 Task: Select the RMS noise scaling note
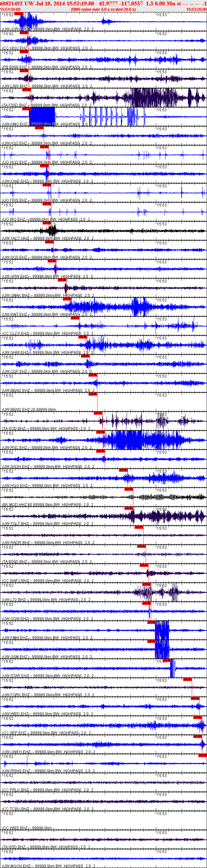103,10
